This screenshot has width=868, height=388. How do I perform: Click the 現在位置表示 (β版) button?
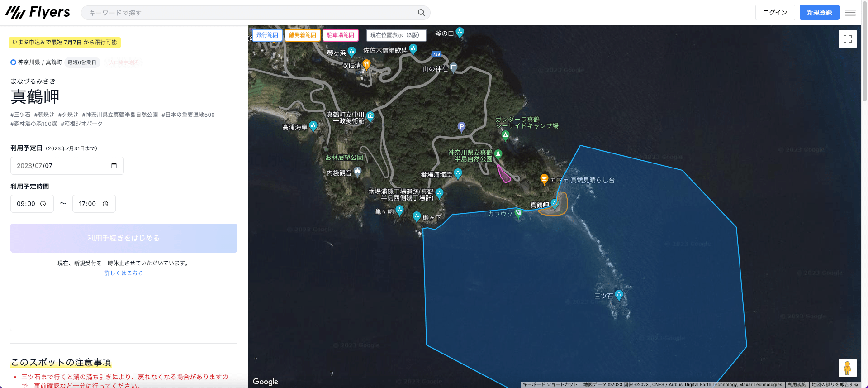(x=396, y=35)
